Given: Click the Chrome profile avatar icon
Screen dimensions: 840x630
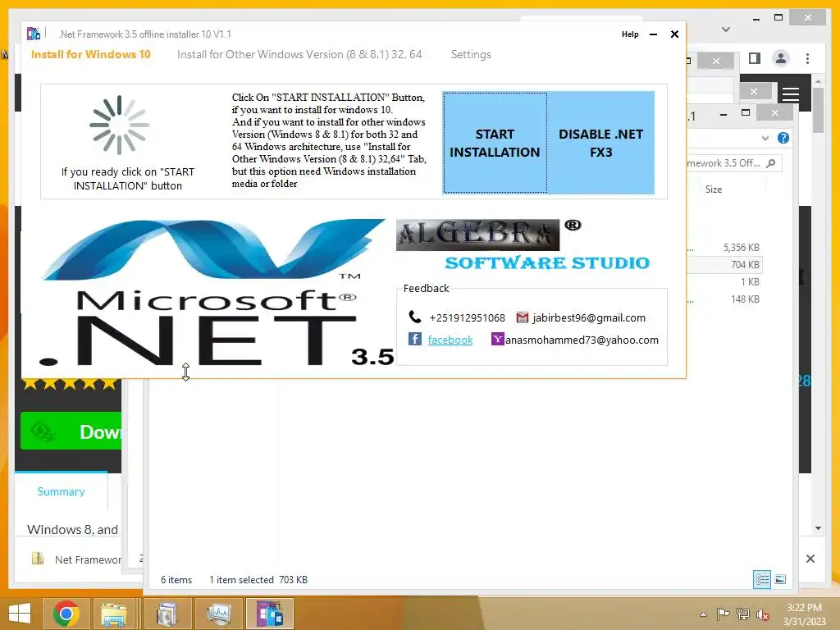Looking at the screenshot, I should click(781, 58).
